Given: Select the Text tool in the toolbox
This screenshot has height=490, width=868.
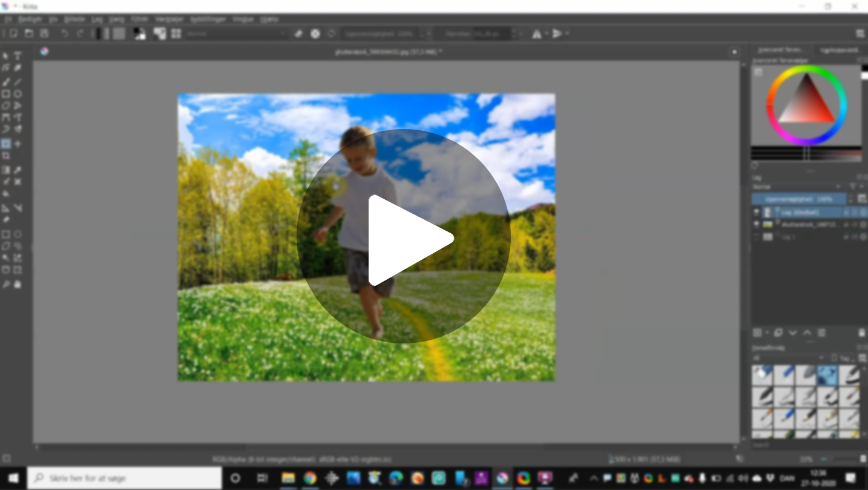Looking at the screenshot, I should (18, 56).
